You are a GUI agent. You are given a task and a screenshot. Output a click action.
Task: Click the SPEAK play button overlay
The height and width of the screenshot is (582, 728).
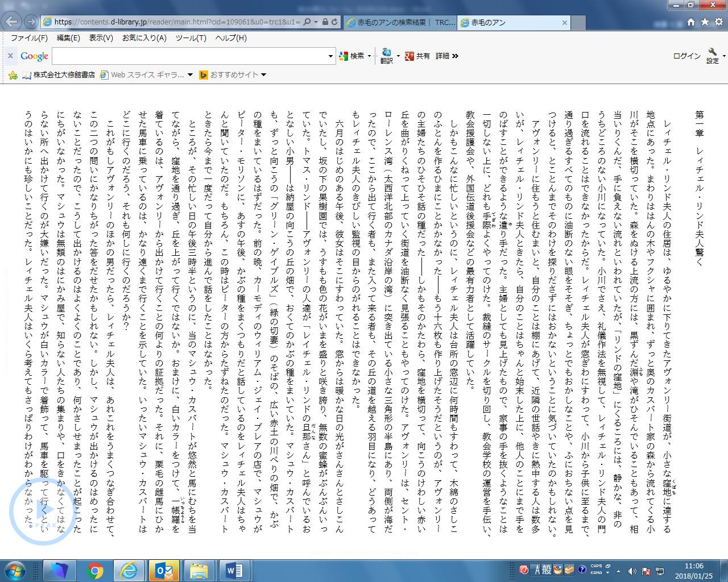43,512
